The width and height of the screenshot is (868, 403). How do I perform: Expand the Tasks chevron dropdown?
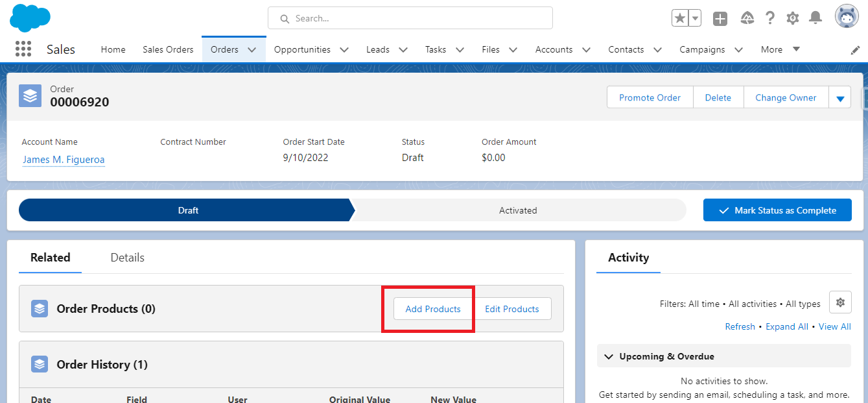[460, 49]
